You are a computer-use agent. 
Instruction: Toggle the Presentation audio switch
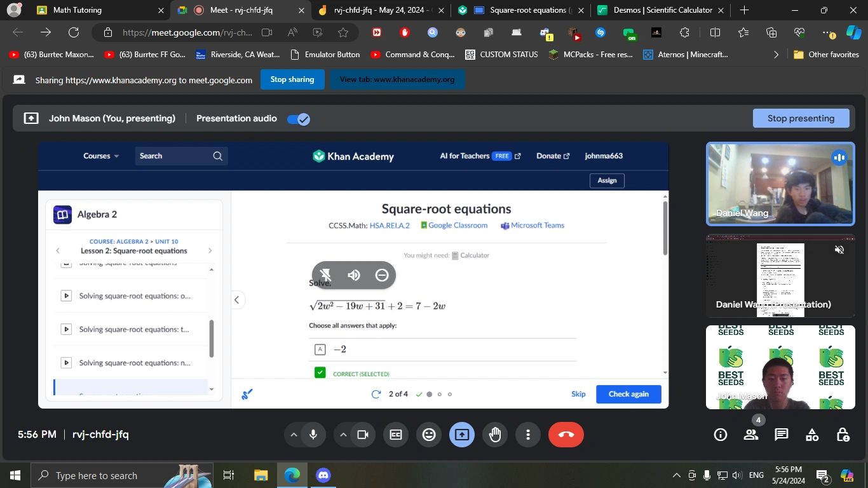tap(298, 119)
